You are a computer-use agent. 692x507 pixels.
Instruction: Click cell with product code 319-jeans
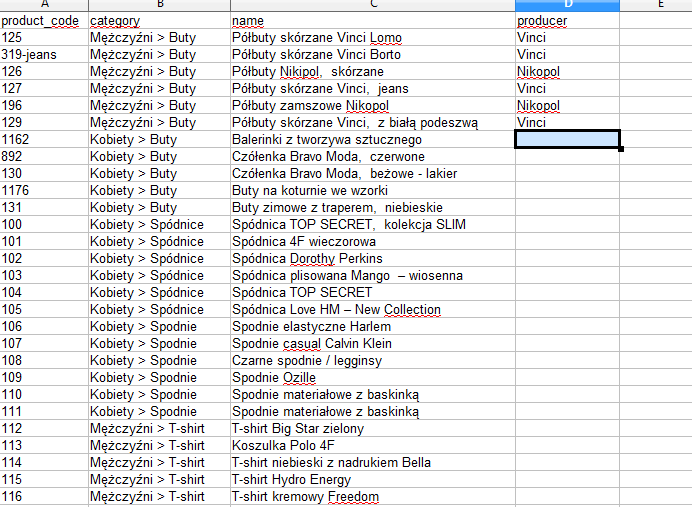click(44, 55)
